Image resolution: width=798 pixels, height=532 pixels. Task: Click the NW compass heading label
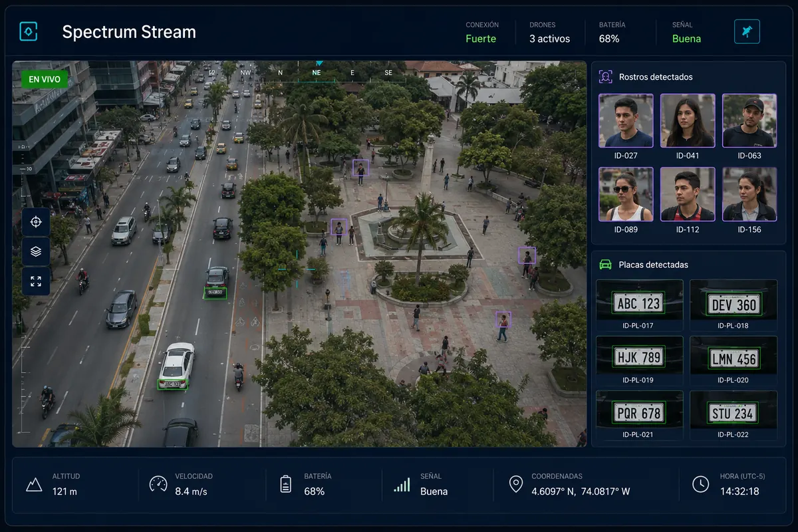pyautogui.click(x=245, y=72)
